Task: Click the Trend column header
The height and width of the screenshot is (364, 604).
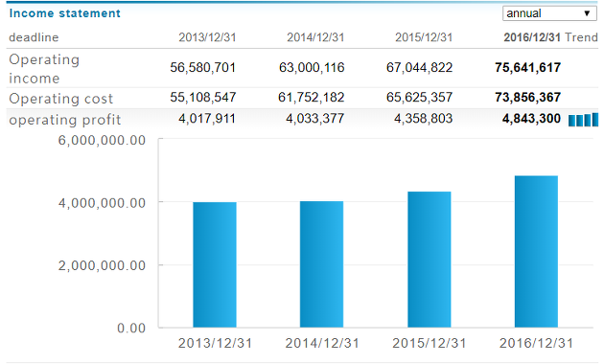Action: coord(581,37)
